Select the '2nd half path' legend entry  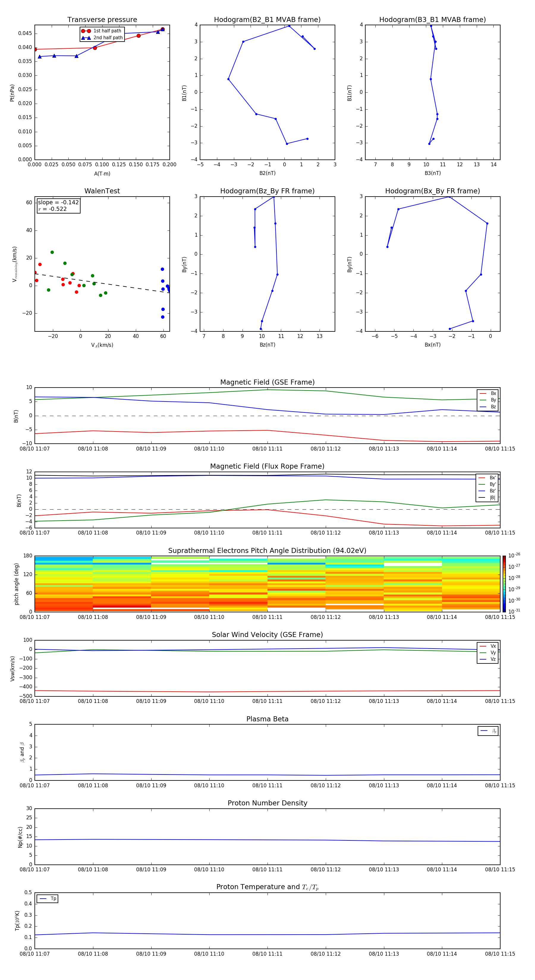click(102, 38)
